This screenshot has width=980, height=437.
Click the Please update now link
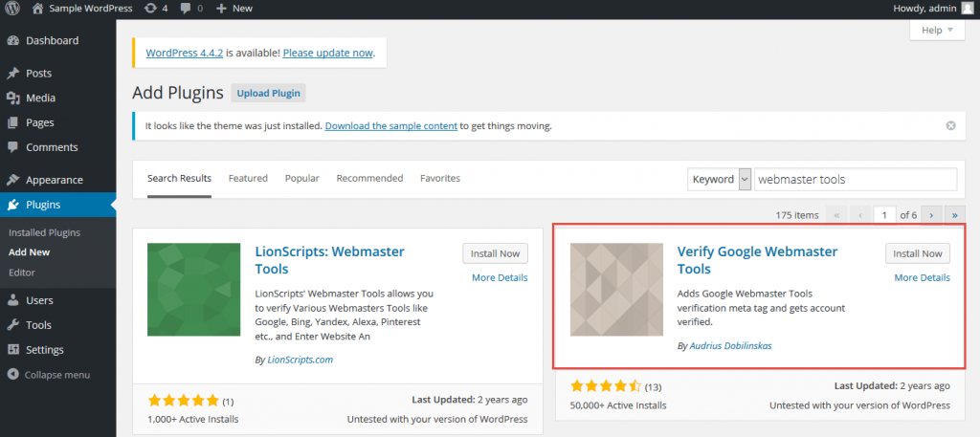[x=328, y=53]
